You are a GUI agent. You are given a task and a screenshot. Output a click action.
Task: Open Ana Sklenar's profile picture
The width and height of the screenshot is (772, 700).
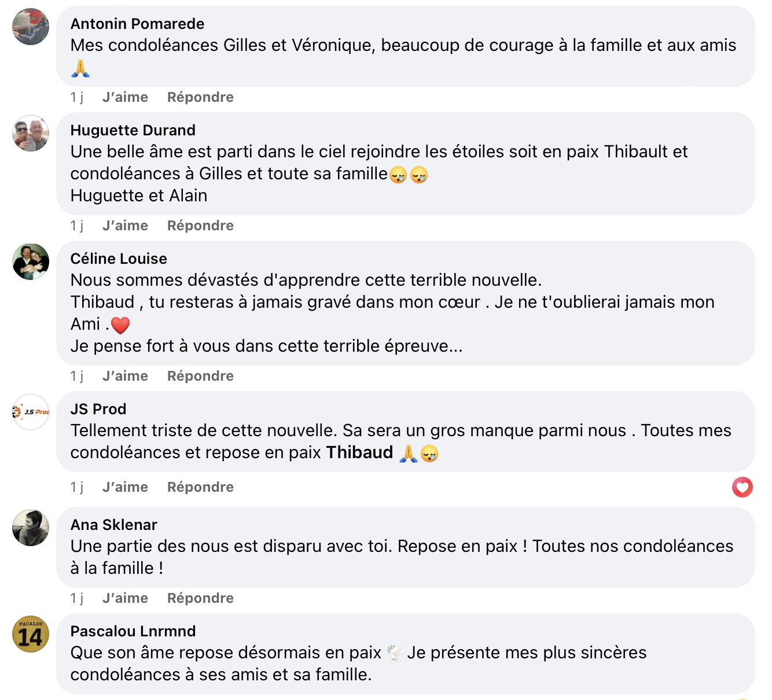(x=31, y=528)
